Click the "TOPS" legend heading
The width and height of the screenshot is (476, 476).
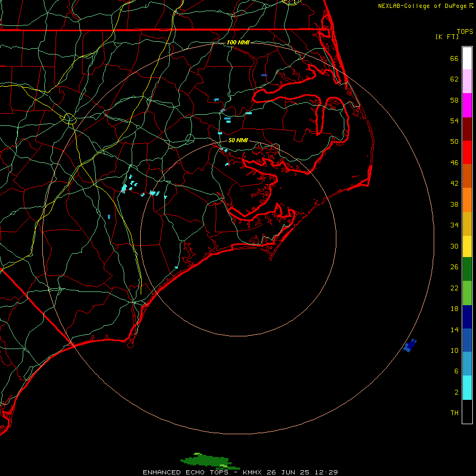click(x=465, y=31)
